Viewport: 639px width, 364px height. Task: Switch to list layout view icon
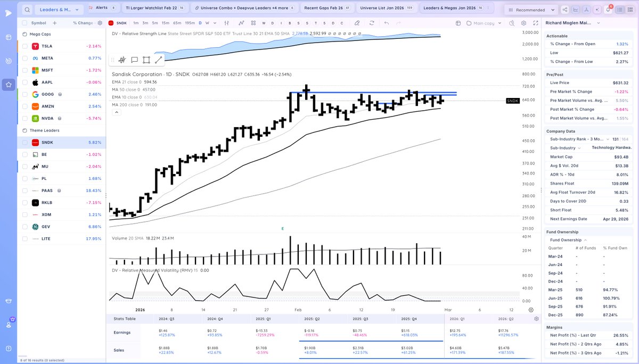619,10
